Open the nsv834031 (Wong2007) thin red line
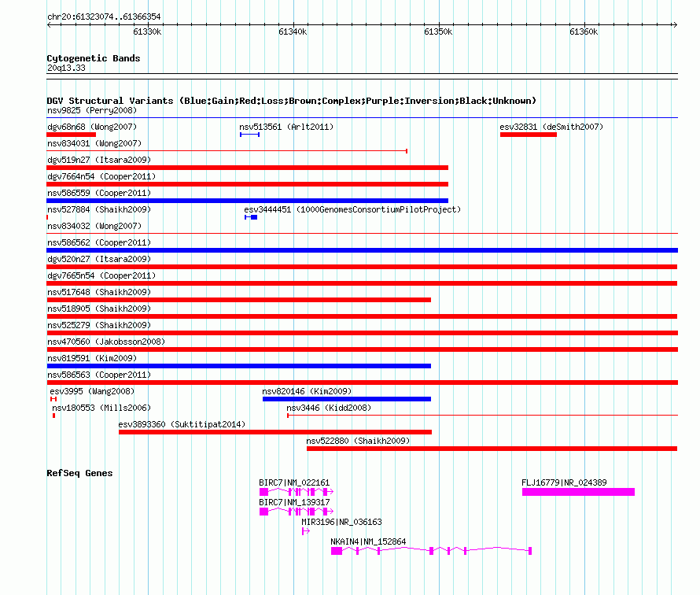 click(x=227, y=151)
